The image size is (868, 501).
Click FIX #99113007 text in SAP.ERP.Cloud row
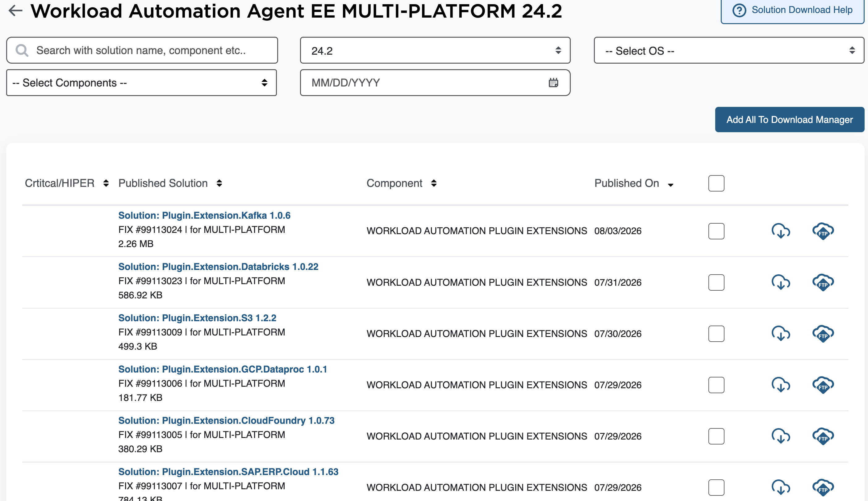pos(150,486)
